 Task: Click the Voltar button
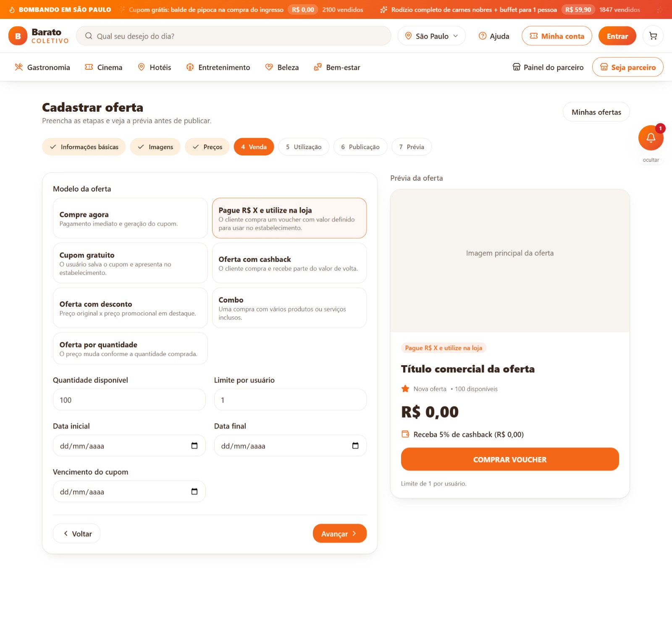76,534
